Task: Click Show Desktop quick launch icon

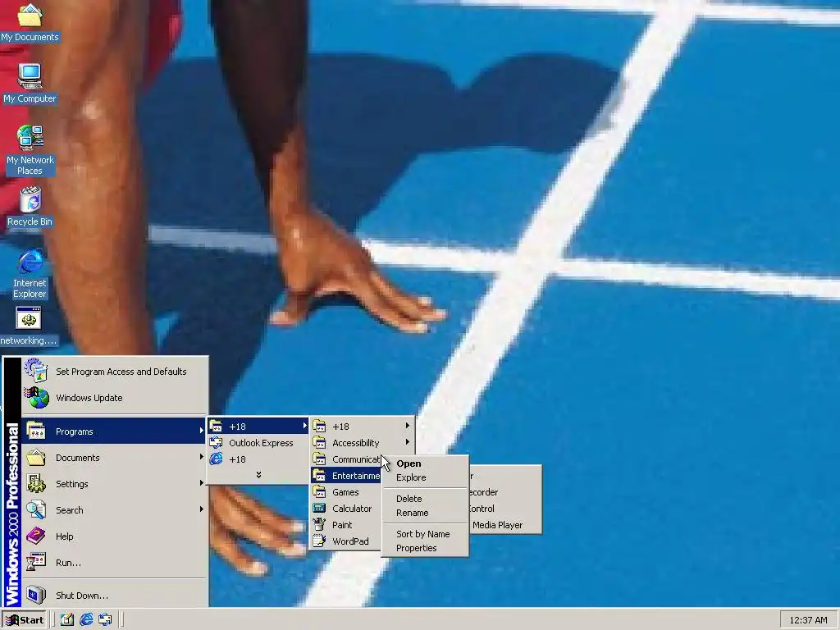Action: pyautogui.click(x=67, y=620)
